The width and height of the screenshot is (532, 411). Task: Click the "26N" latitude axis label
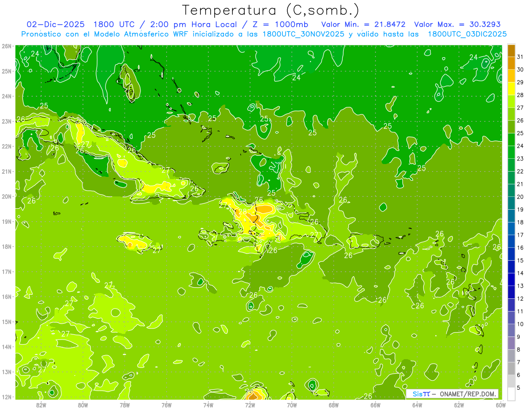pos(6,46)
